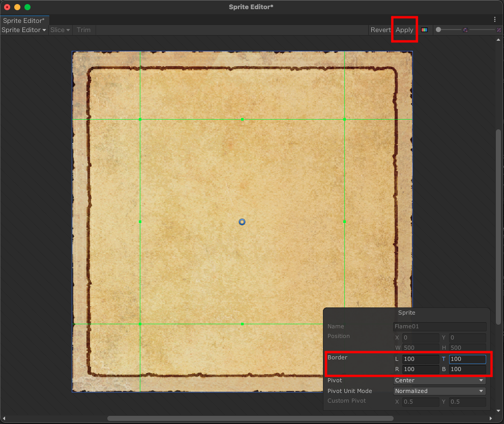Screen dimensions: 504x424
Task: Edit the Border L value field
Action: (420, 359)
